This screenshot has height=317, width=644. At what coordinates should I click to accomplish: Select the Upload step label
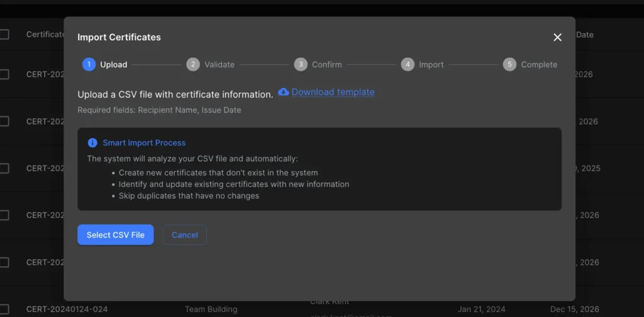pyautogui.click(x=114, y=64)
